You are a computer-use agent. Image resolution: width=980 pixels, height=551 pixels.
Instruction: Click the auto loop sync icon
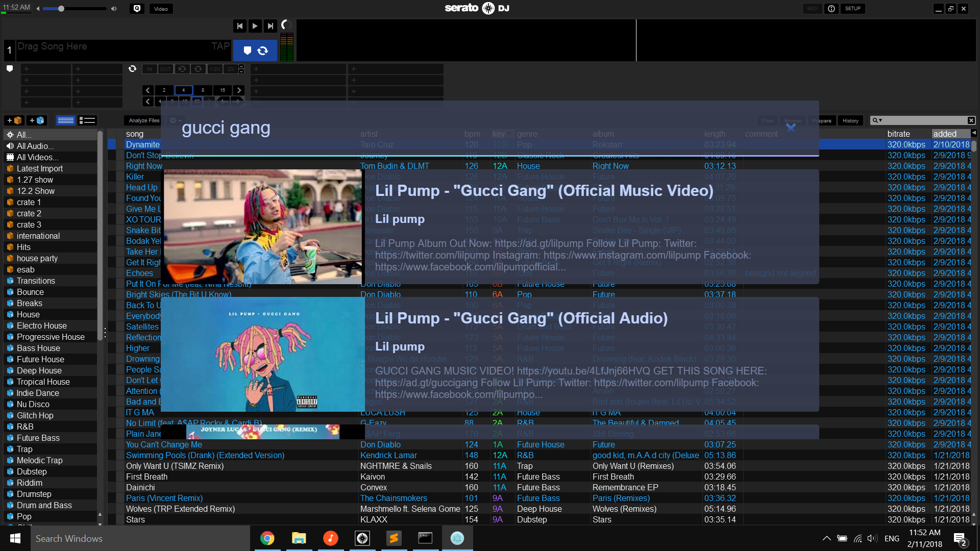coord(132,69)
